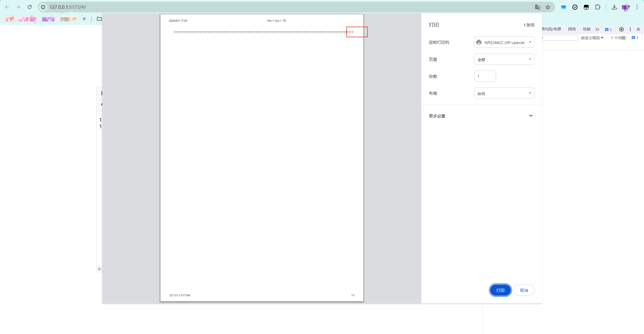This screenshot has height=334, width=644.
Task: Switch to the 源代码/来源 DevTools tab
Action: point(552,29)
